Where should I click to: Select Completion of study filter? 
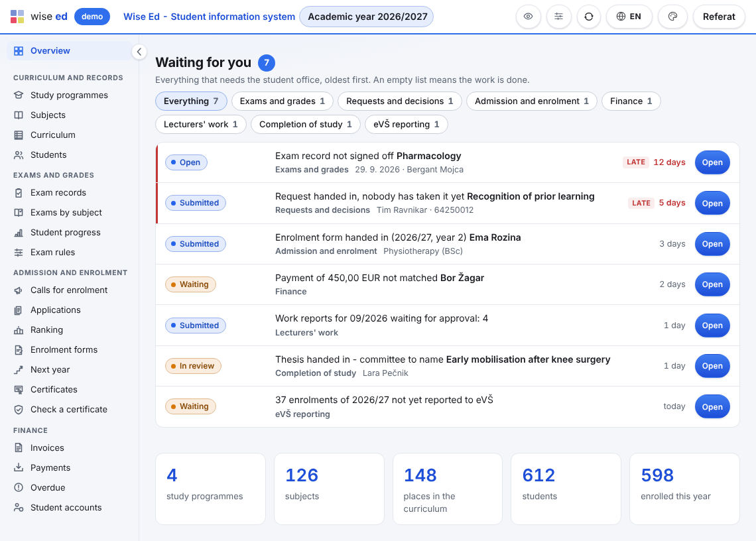[305, 125]
